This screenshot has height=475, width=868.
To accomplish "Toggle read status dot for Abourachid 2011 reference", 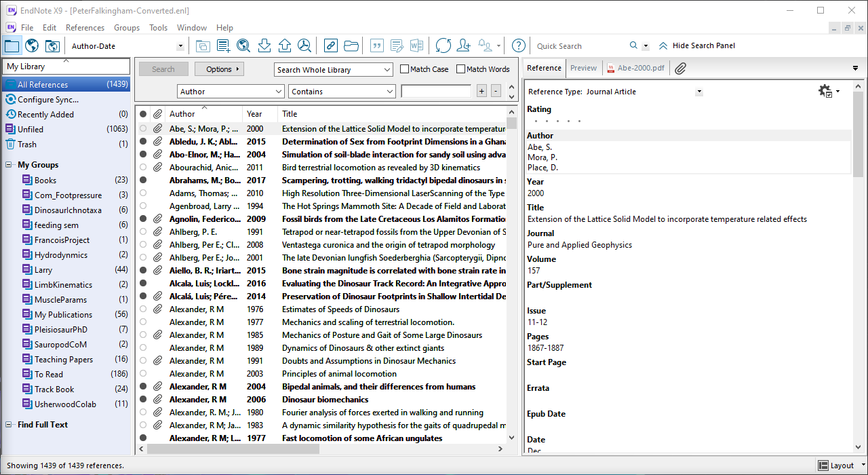I will click(x=143, y=168).
